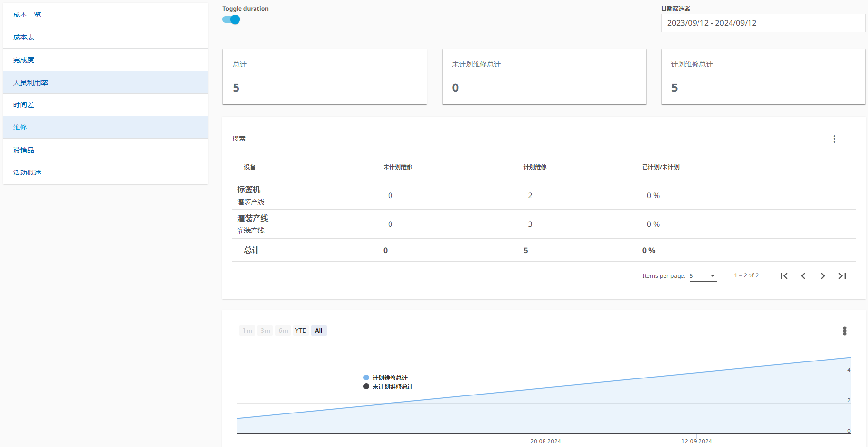Select the YTD chart range
This screenshot has height=447, width=868.
[301, 331]
